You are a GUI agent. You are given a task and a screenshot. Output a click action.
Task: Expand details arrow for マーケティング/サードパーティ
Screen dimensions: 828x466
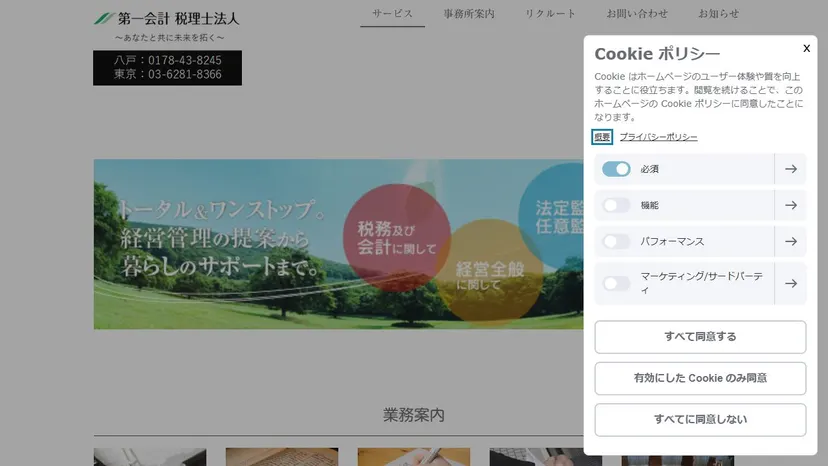point(791,284)
